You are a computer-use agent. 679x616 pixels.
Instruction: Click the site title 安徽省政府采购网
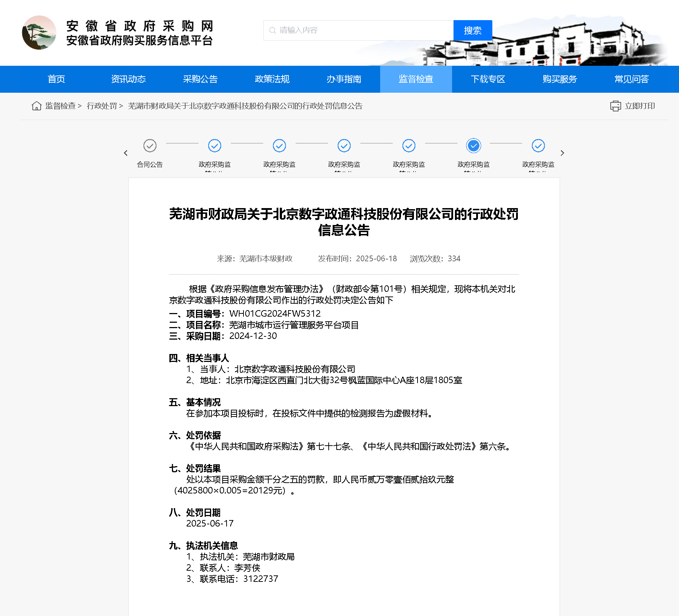pos(140,26)
